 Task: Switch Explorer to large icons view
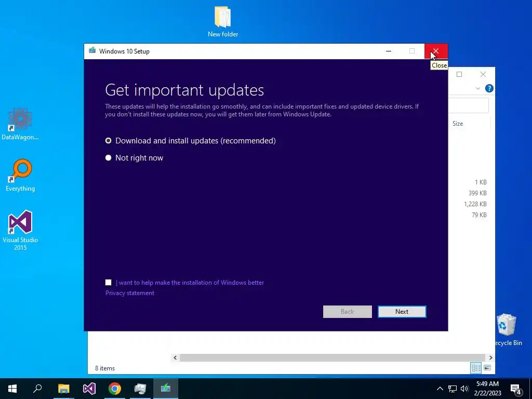[487, 367]
